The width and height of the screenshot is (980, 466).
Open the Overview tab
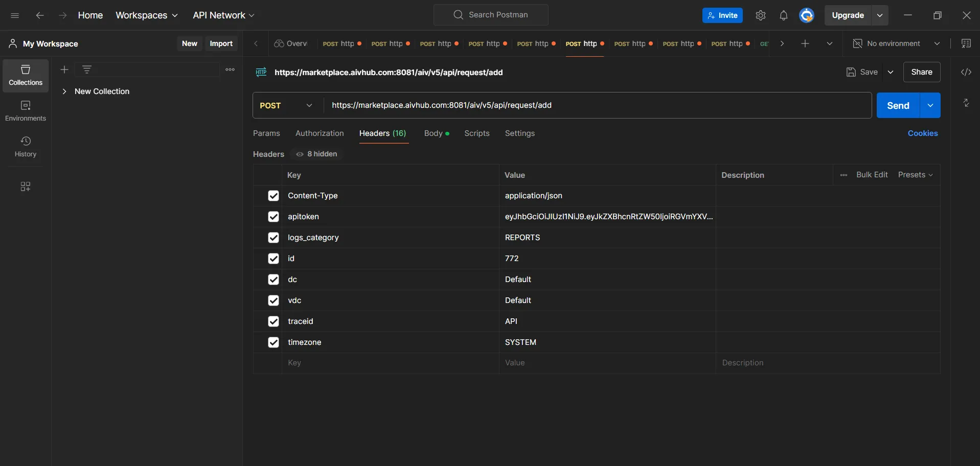(291, 43)
